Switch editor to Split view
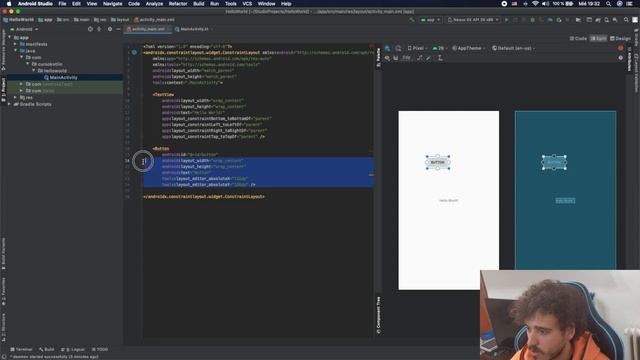 click(598, 38)
